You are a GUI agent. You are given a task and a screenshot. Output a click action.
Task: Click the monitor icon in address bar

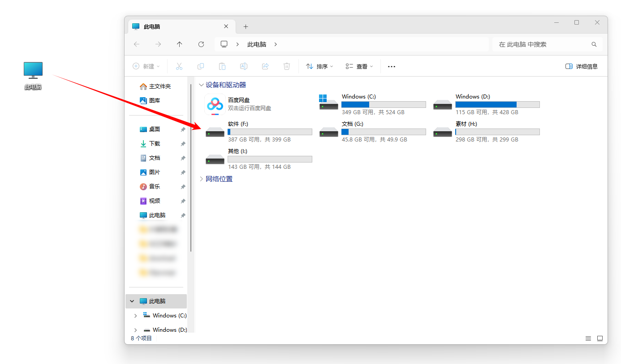224,44
